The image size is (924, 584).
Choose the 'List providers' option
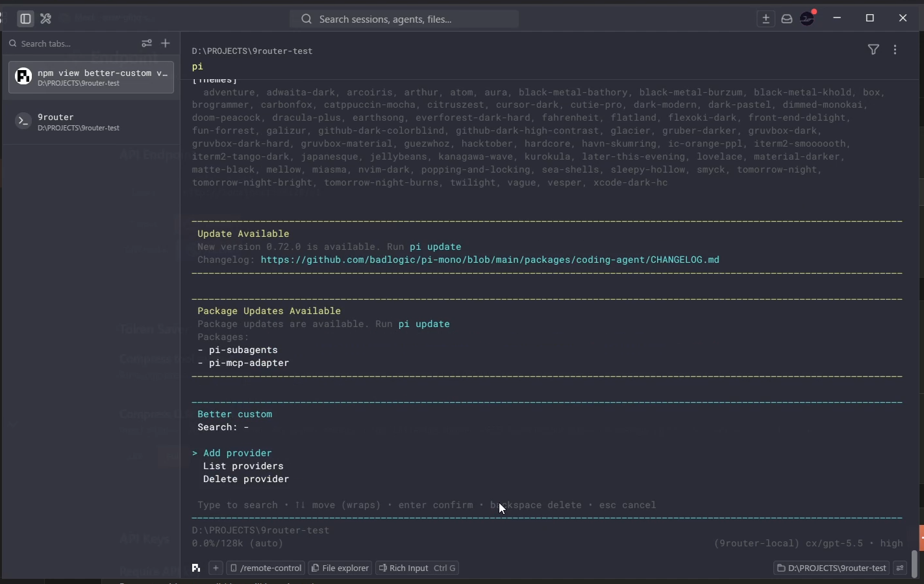tap(243, 466)
